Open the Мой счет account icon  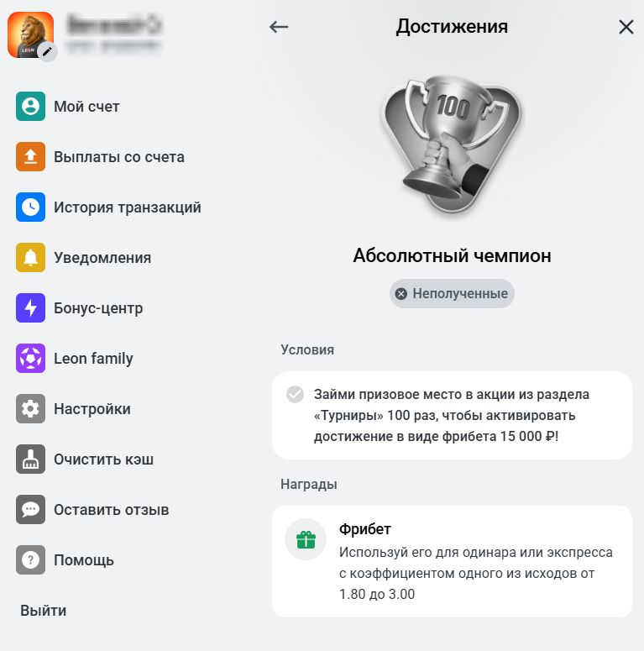click(30, 107)
